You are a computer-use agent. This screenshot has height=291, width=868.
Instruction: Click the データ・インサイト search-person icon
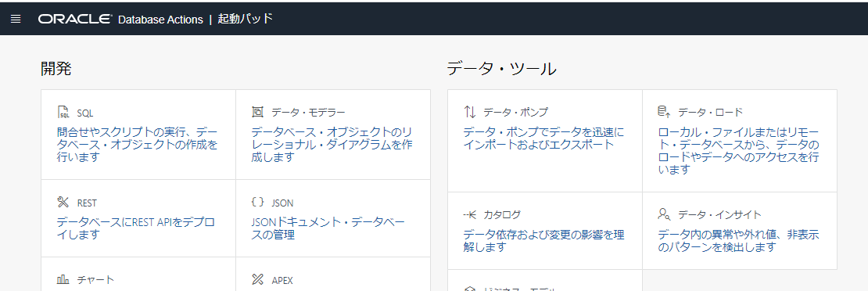click(664, 214)
